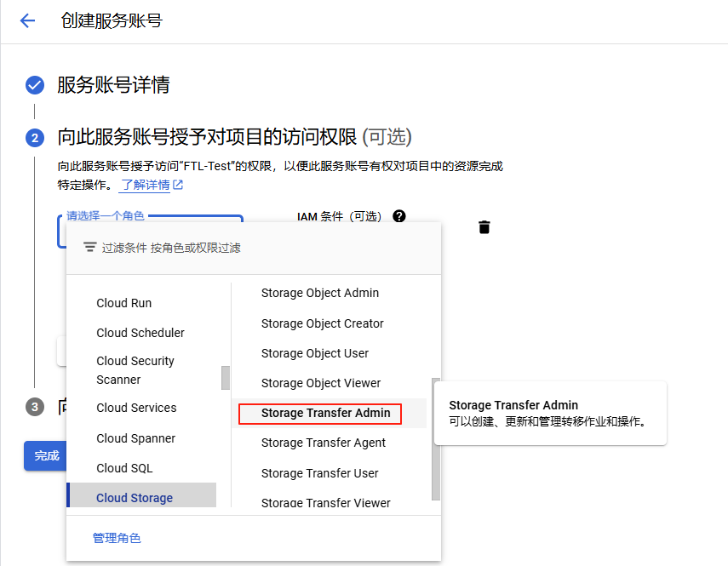
Task: Click the 完成 button
Action: point(45,455)
